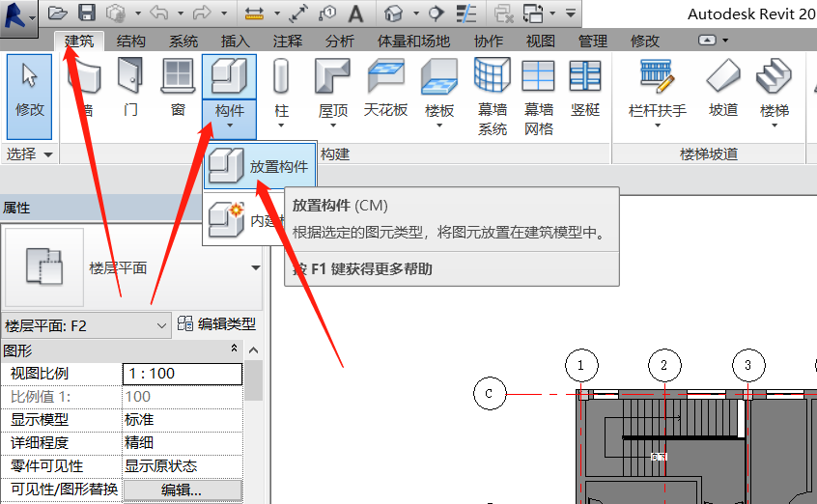The image size is (817, 504).
Task: Click the View Scale 1:100 field
Action: [182, 374]
